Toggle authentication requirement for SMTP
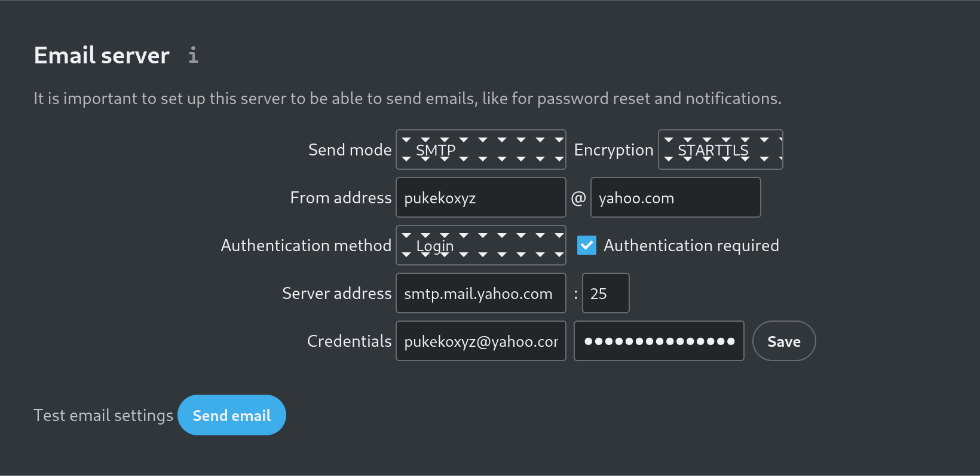This screenshot has height=476, width=980. (x=587, y=245)
